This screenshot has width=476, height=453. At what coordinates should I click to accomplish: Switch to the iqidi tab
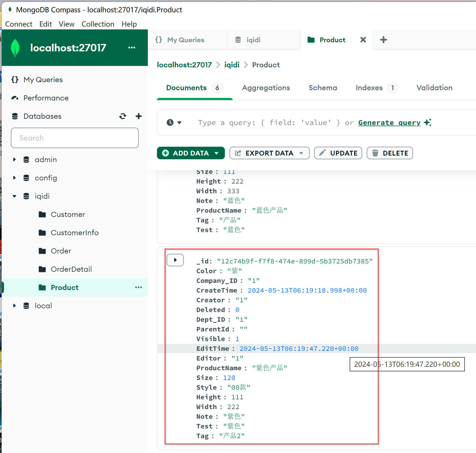click(263, 40)
